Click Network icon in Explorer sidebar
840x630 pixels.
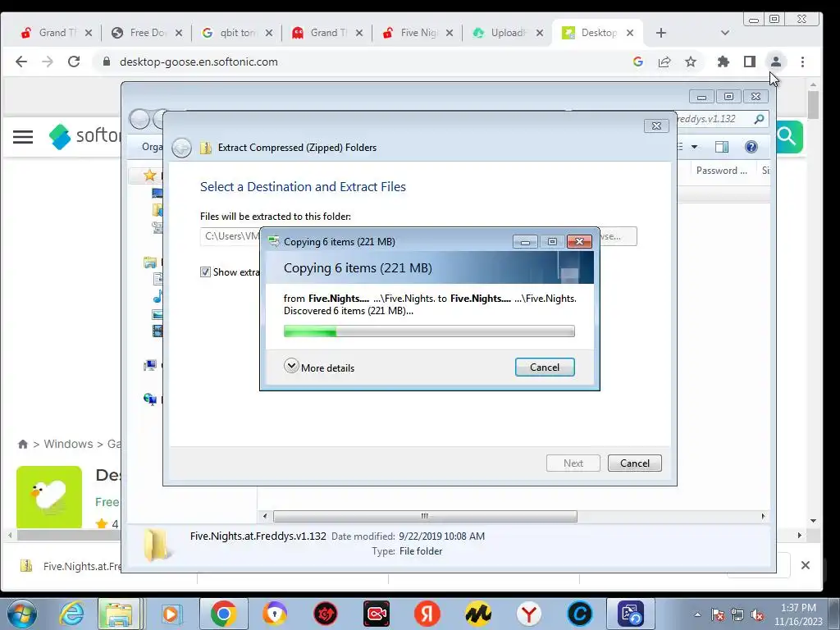150,399
